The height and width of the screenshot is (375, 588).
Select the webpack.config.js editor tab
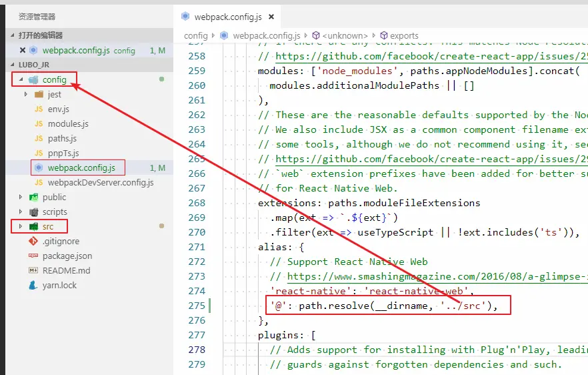pos(227,17)
